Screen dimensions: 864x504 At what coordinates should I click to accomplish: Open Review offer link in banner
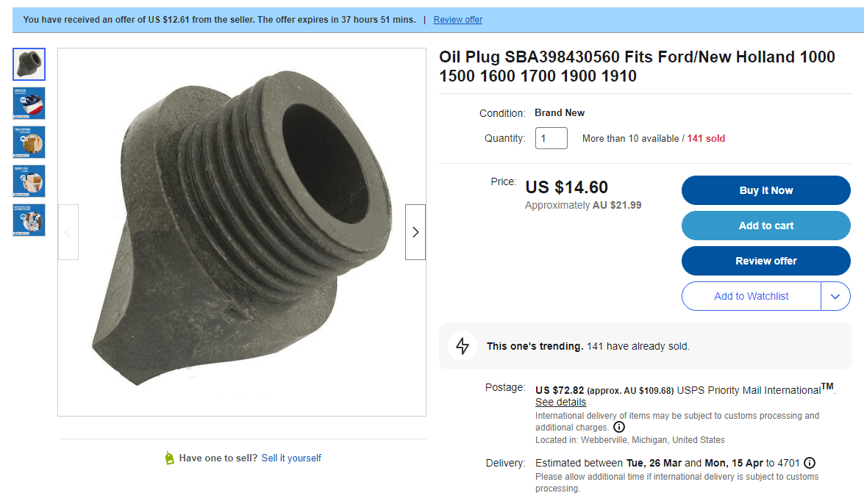pyautogui.click(x=457, y=19)
